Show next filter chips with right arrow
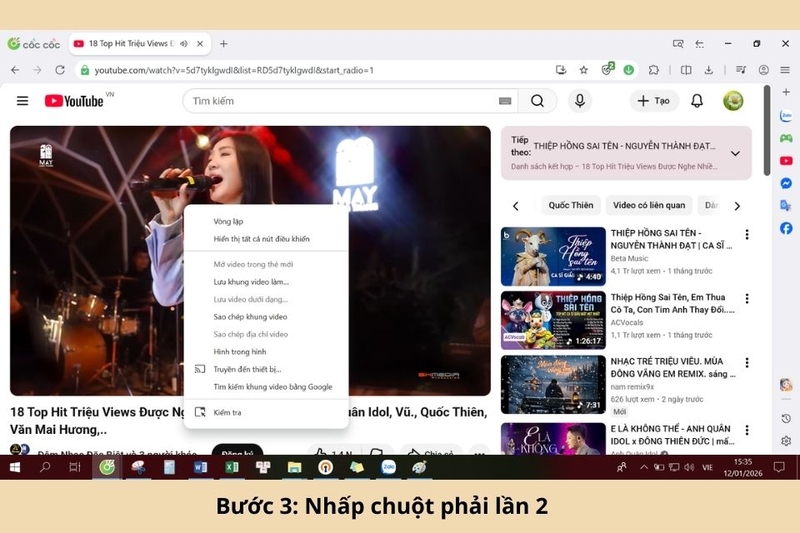 coord(737,206)
